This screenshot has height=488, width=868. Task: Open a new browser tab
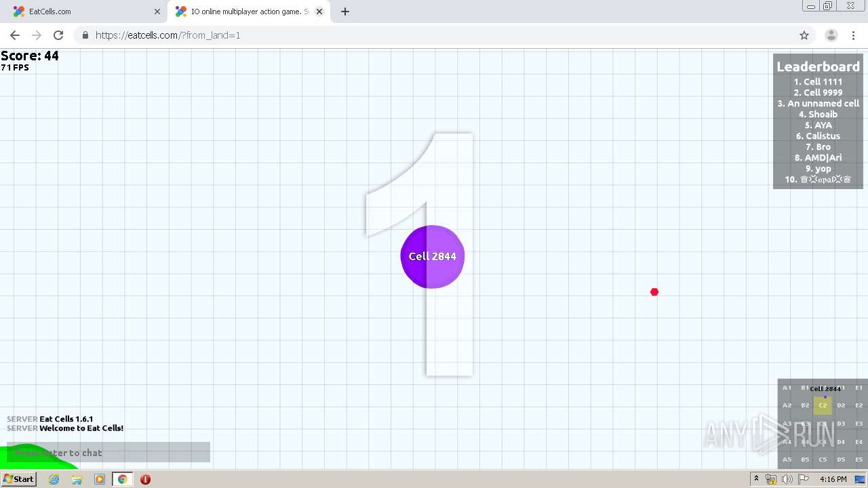[344, 12]
